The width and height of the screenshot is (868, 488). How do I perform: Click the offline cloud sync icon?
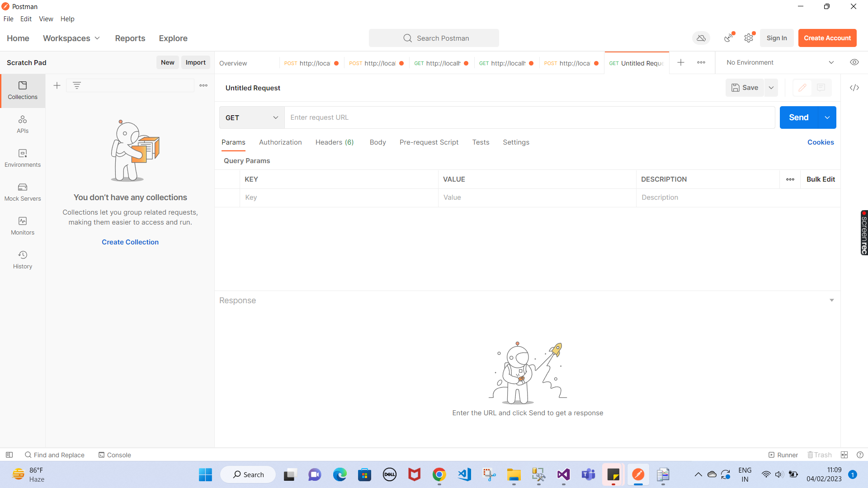[701, 38]
